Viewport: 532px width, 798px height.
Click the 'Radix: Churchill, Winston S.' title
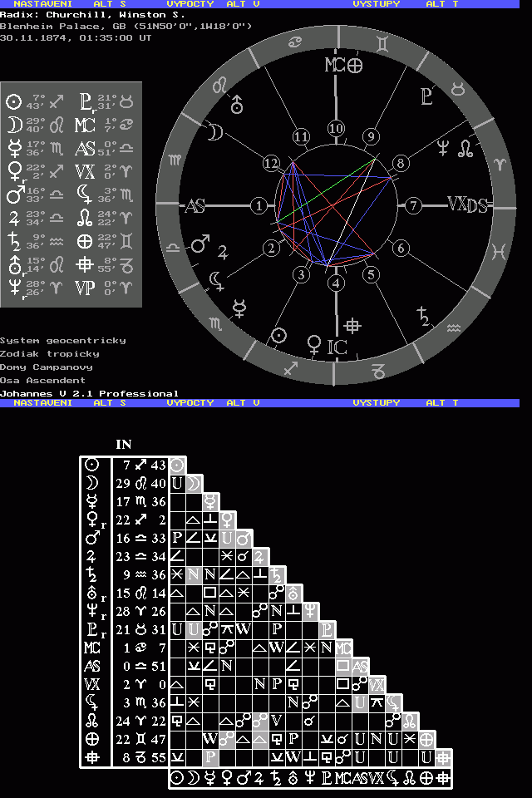pos(92,14)
